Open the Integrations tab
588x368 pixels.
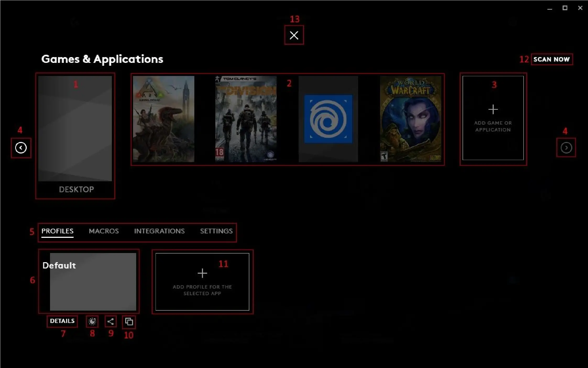point(159,231)
